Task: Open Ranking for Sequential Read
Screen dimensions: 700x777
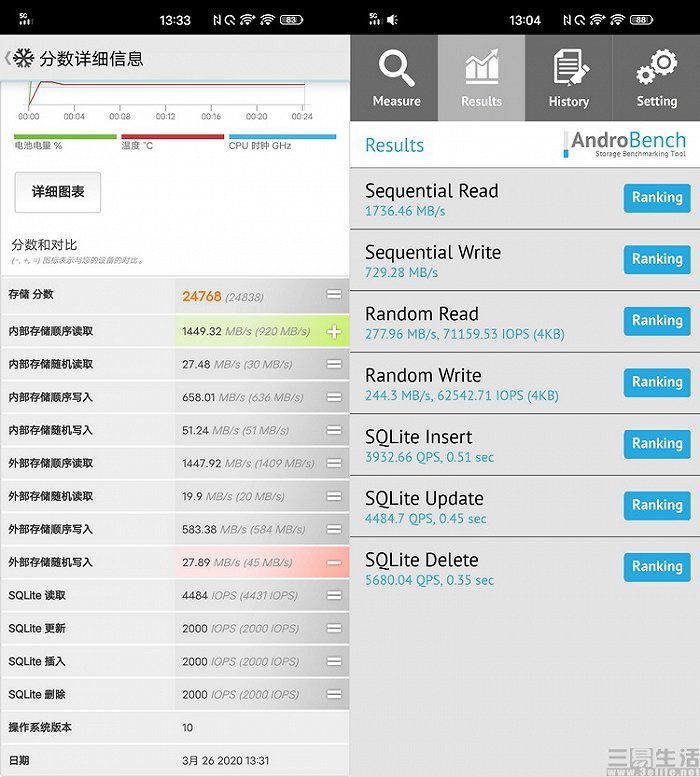Action: coord(657,198)
